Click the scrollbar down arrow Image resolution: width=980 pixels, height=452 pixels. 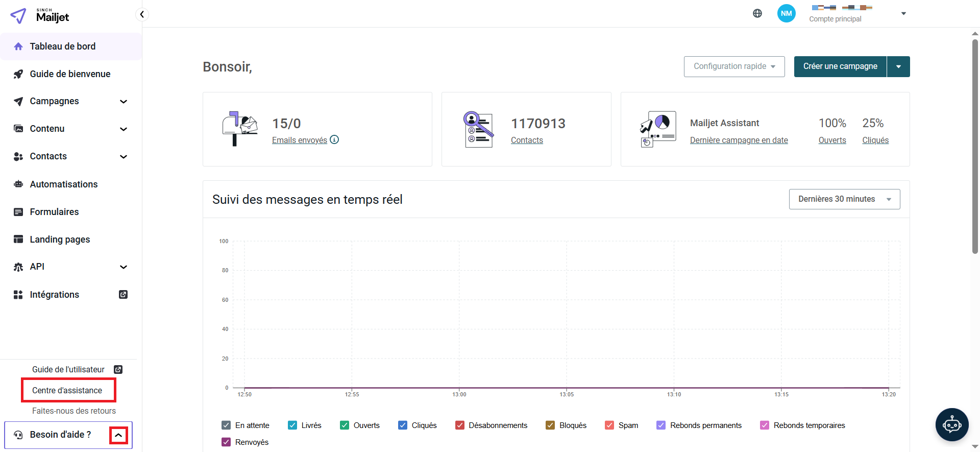(975, 447)
